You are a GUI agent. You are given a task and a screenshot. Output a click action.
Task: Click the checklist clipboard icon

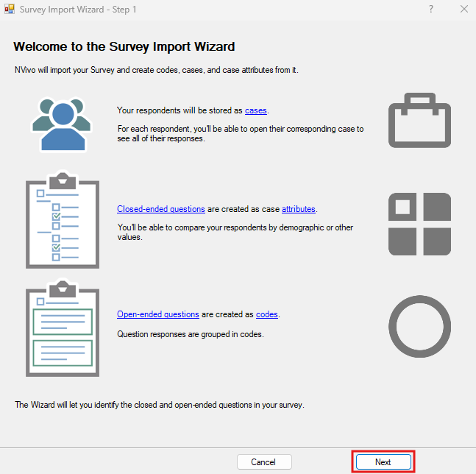[x=63, y=219]
